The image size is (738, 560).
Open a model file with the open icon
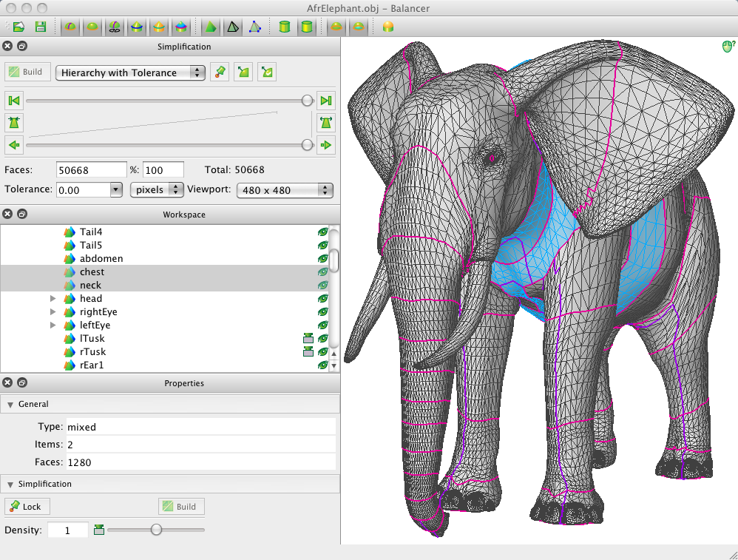tap(18, 26)
